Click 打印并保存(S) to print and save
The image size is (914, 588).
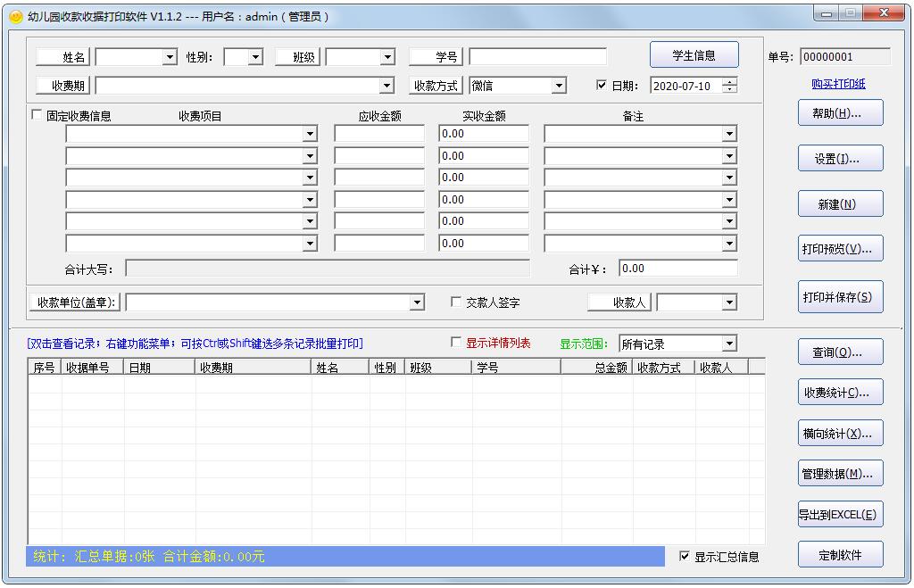(x=839, y=297)
